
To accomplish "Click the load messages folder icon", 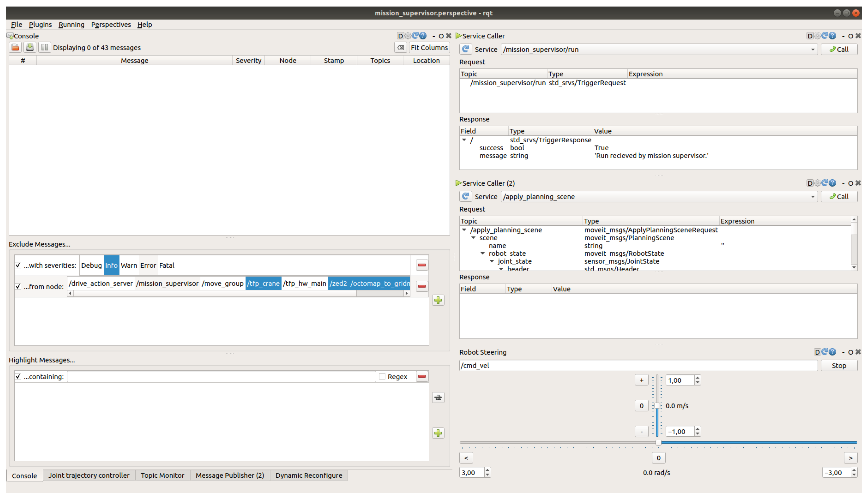I will click(x=15, y=48).
